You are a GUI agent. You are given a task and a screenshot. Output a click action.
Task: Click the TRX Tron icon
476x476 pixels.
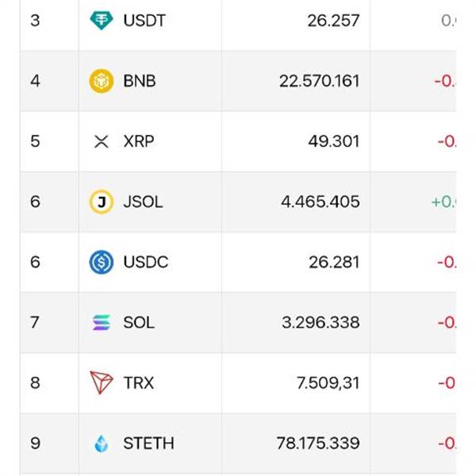(x=101, y=383)
